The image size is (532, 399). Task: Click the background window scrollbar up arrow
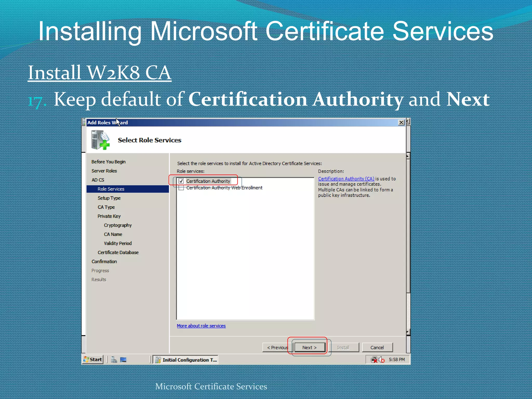coord(408,156)
